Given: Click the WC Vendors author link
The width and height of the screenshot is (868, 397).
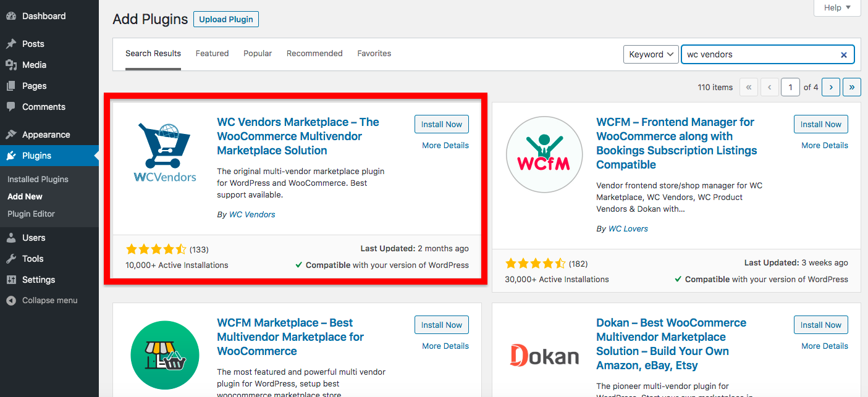Looking at the screenshot, I should tap(252, 215).
